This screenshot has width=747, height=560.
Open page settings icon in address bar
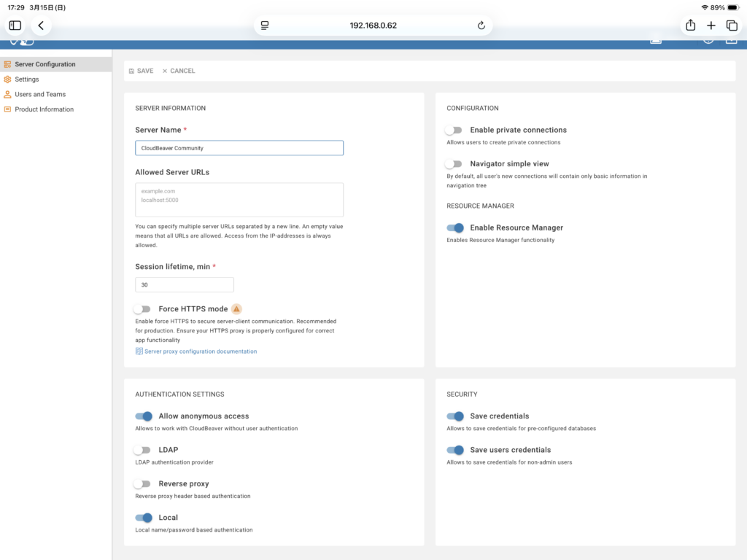tap(265, 26)
